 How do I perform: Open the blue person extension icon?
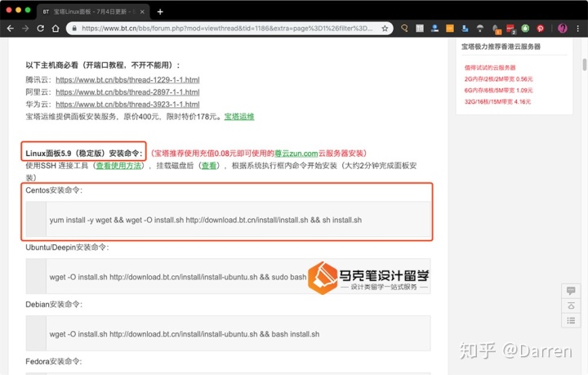click(x=434, y=29)
